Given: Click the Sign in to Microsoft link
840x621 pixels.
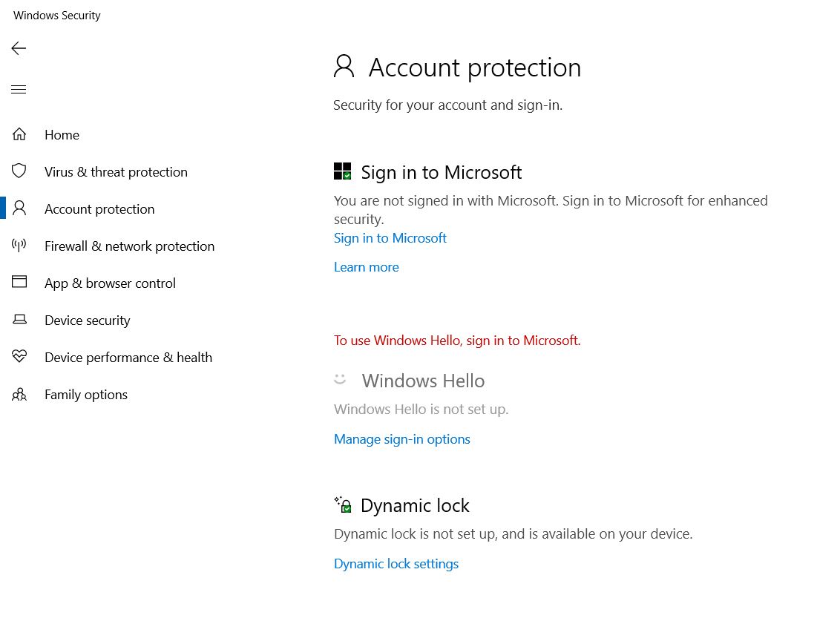Looking at the screenshot, I should point(390,238).
